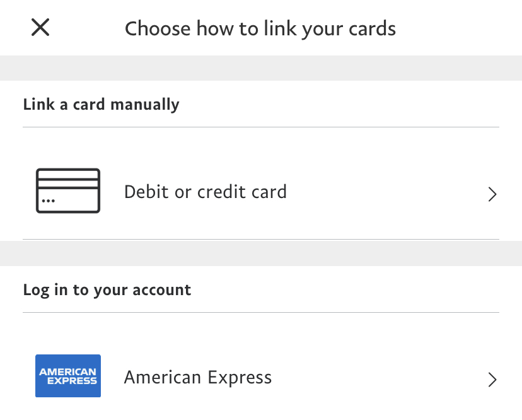Expand the American Express row chevron
522x420 pixels.
(492, 379)
